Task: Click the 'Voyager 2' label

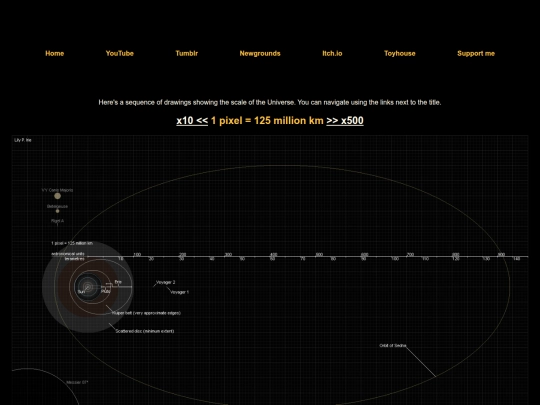Action: 166,282
